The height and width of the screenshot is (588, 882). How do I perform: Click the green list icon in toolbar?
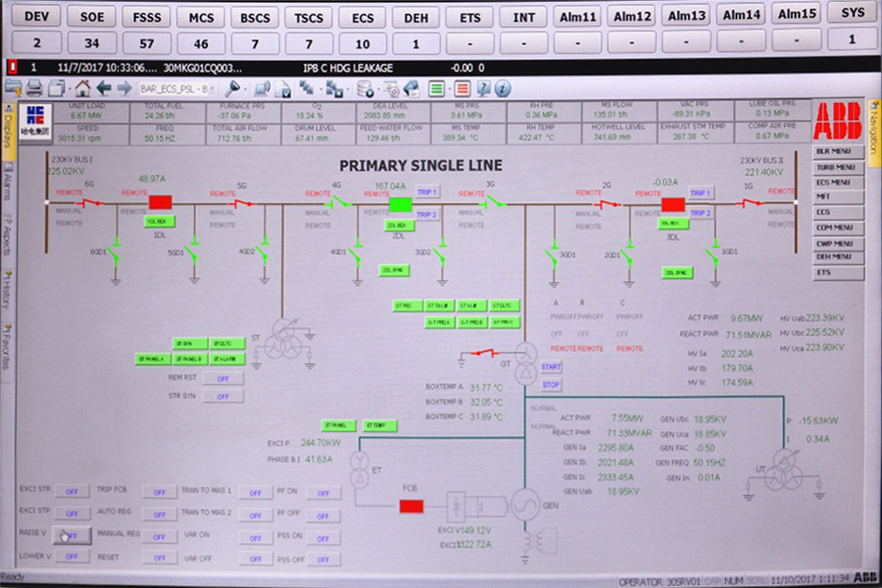click(437, 88)
